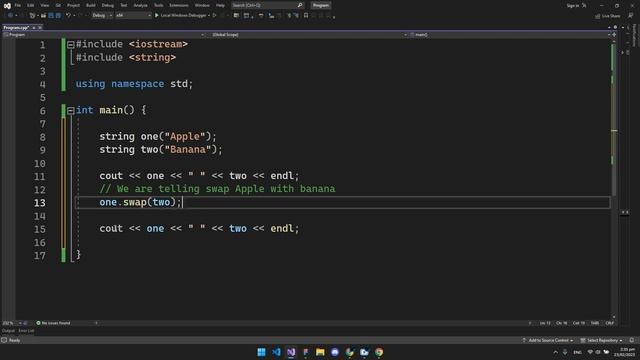Screen dimensions: 640x360
Task: Switch to Visual Studio in taskbar
Action: coord(291,352)
